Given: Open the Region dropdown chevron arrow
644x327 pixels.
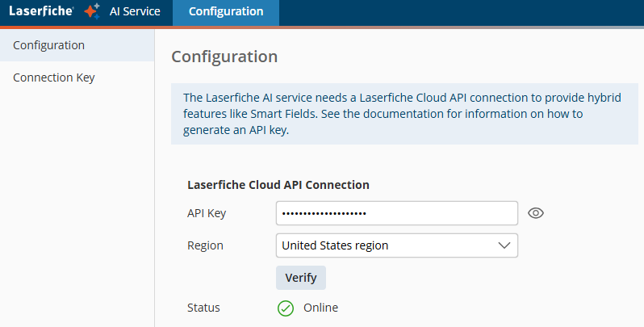Looking at the screenshot, I should [x=504, y=245].
